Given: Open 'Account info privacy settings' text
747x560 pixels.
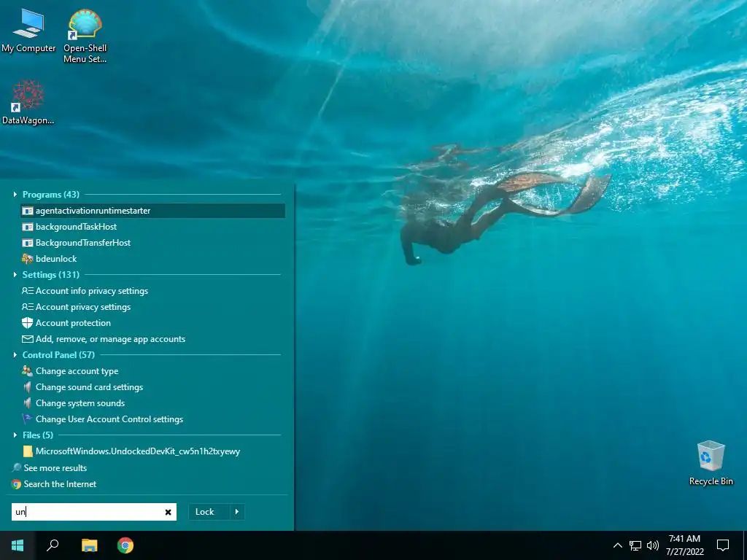Looking at the screenshot, I should (x=92, y=291).
